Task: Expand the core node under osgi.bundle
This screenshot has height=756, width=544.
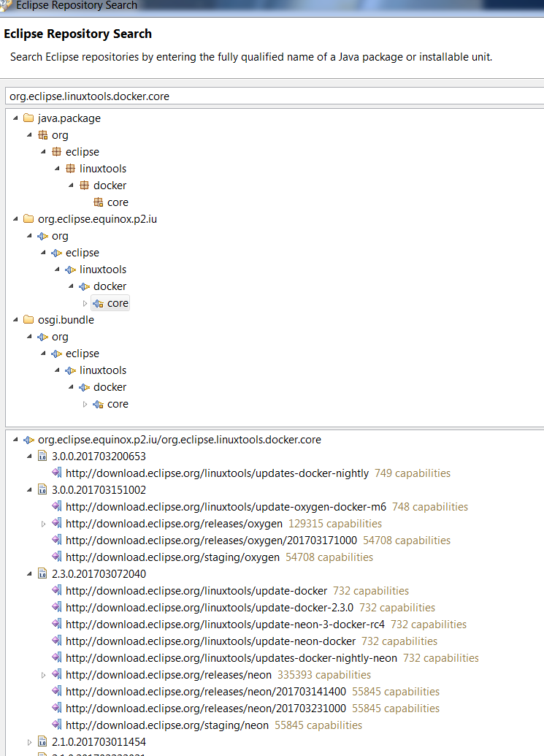Action: tap(85, 404)
